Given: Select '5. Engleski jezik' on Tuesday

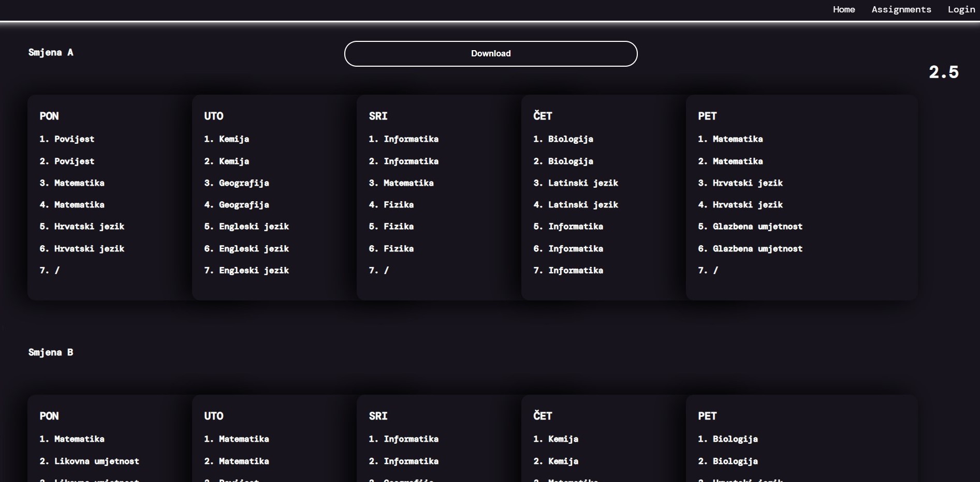Looking at the screenshot, I should pyautogui.click(x=247, y=227).
